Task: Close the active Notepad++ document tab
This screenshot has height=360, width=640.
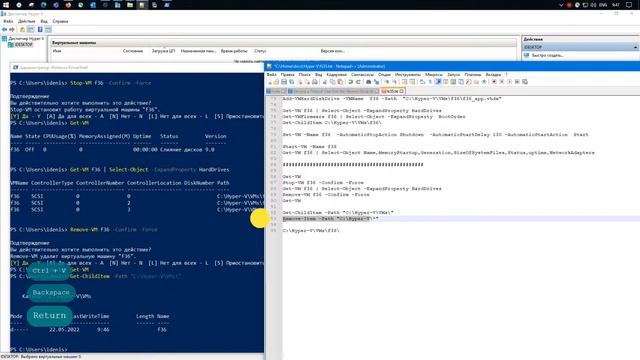Action: click(x=402, y=91)
